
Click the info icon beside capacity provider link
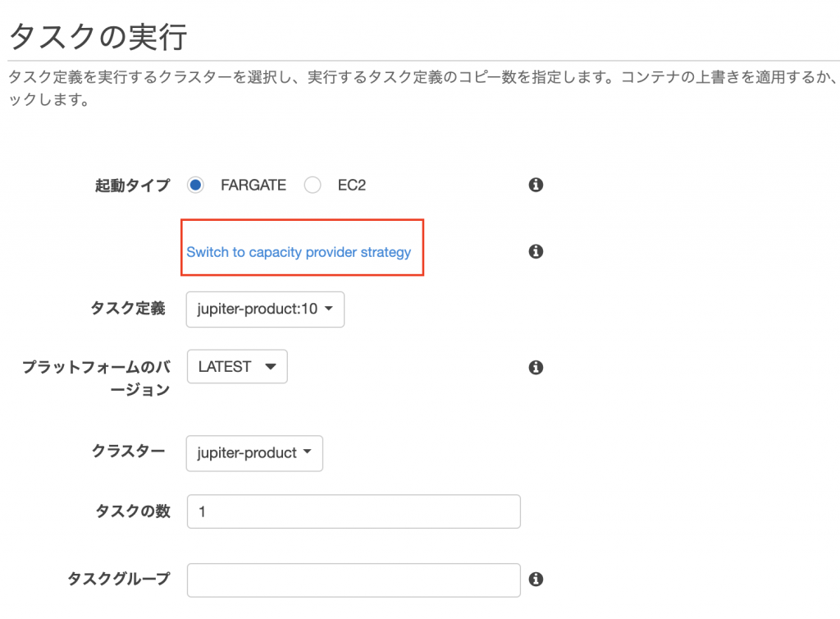point(536,251)
